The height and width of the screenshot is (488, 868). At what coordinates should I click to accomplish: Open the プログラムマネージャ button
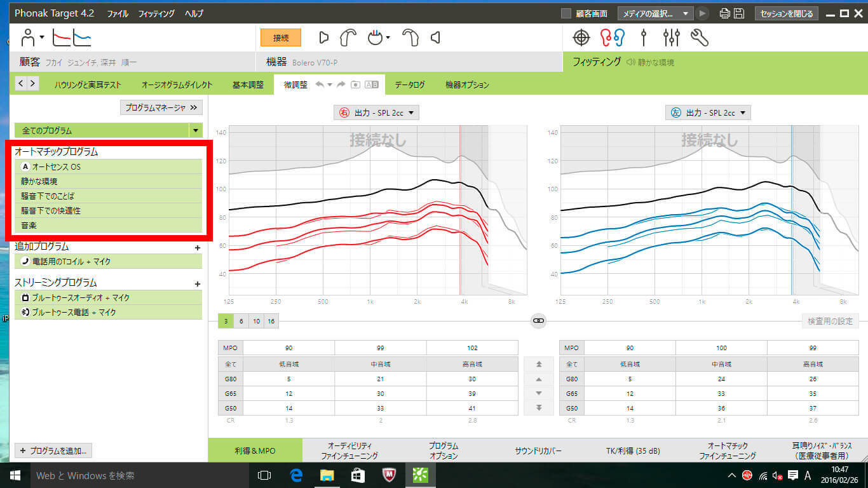[x=161, y=108]
